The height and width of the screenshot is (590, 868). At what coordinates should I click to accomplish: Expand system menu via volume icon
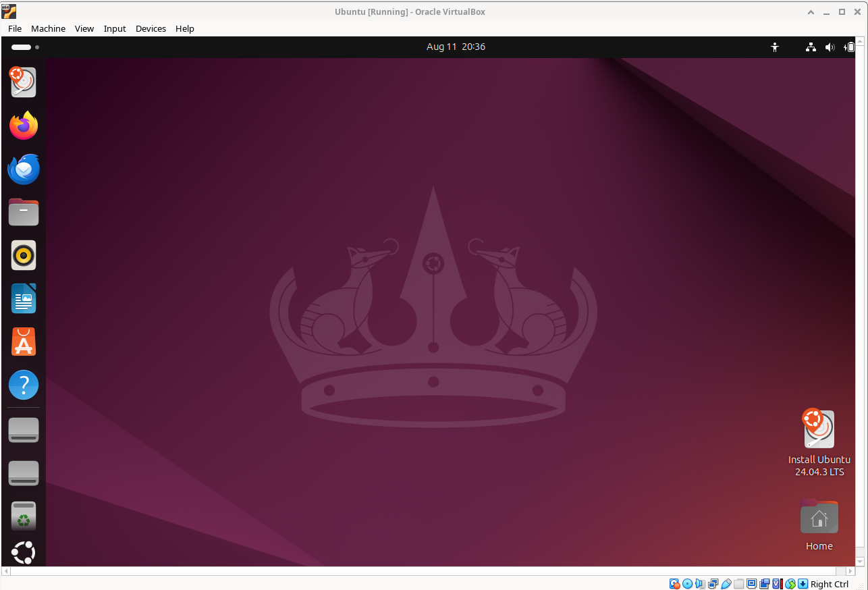[x=830, y=47]
